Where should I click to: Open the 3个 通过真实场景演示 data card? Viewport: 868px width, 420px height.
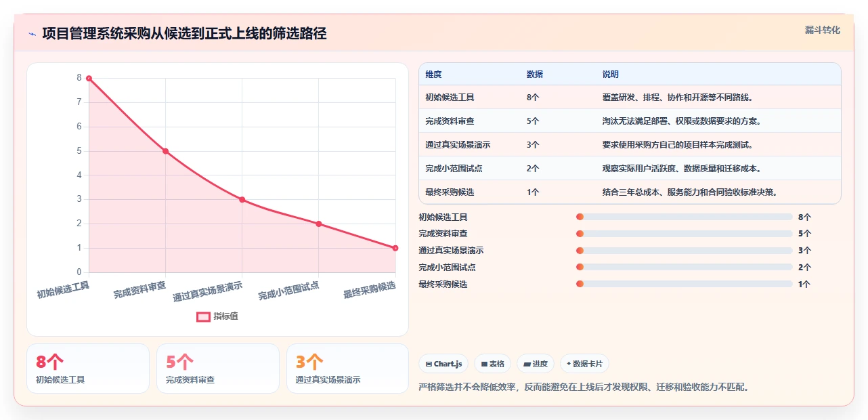[x=348, y=369]
